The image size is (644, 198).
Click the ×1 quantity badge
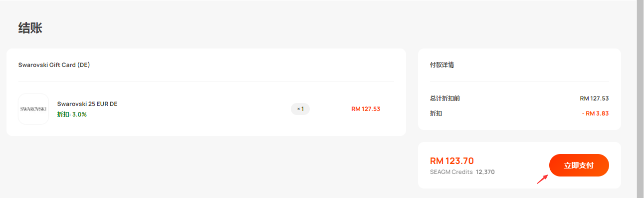[300, 109]
